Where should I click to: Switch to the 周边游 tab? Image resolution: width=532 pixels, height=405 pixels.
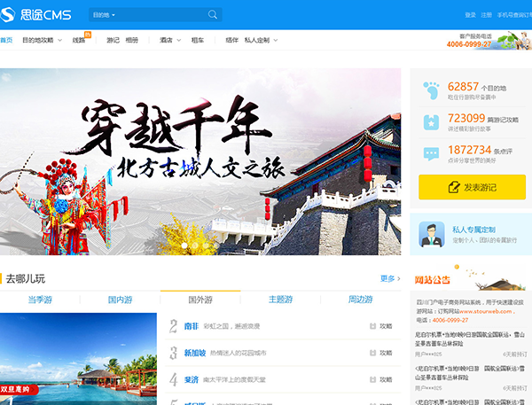click(361, 300)
